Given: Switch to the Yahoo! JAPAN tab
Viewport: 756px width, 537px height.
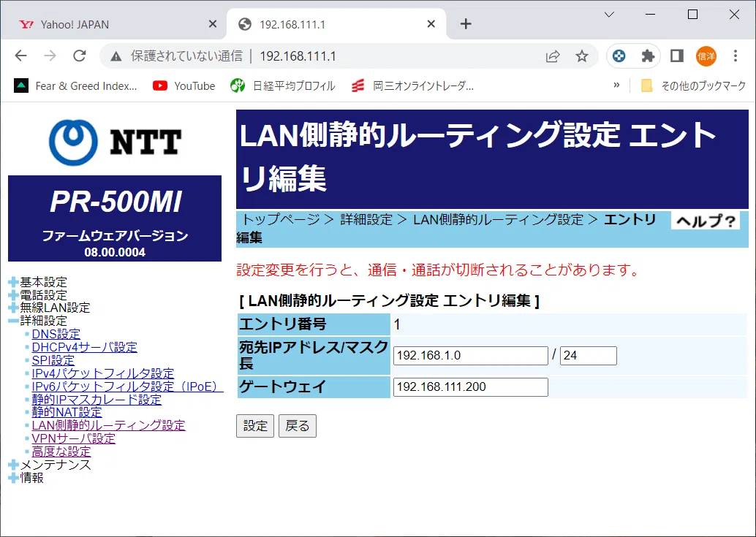Looking at the screenshot, I should (x=113, y=24).
